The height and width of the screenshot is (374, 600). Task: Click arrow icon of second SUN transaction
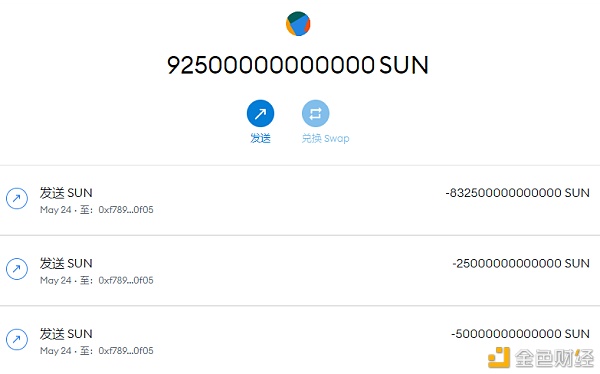pyautogui.click(x=17, y=269)
